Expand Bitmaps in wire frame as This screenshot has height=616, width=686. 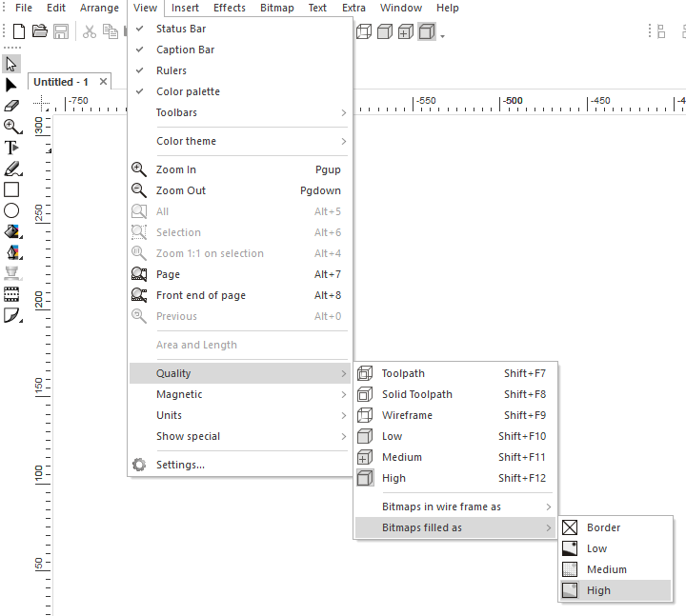point(455,507)
